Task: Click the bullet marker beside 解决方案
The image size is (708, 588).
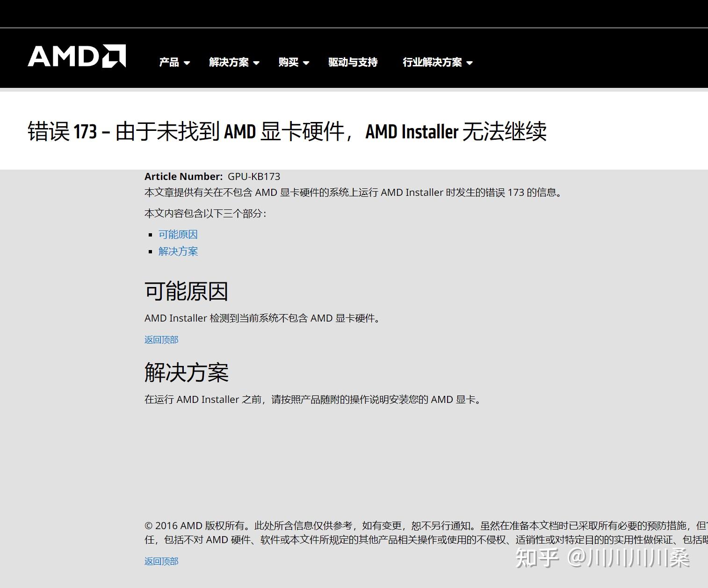Action: pyautogui.click(x=150, y=251)
